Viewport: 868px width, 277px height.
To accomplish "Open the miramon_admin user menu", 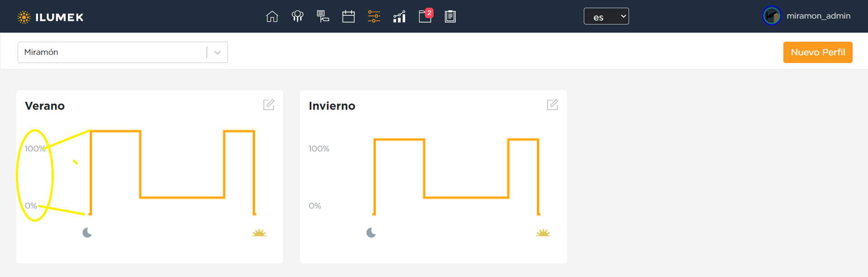I will coord(818,16).
